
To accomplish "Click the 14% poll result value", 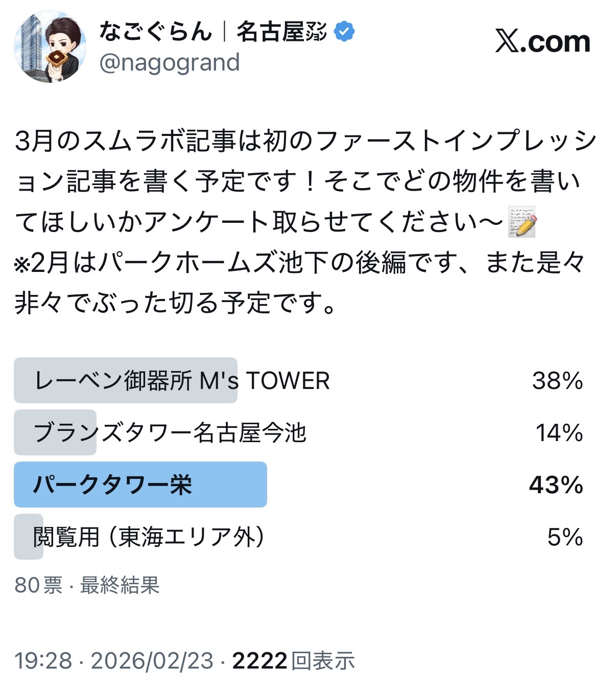I will pos(559,433).
